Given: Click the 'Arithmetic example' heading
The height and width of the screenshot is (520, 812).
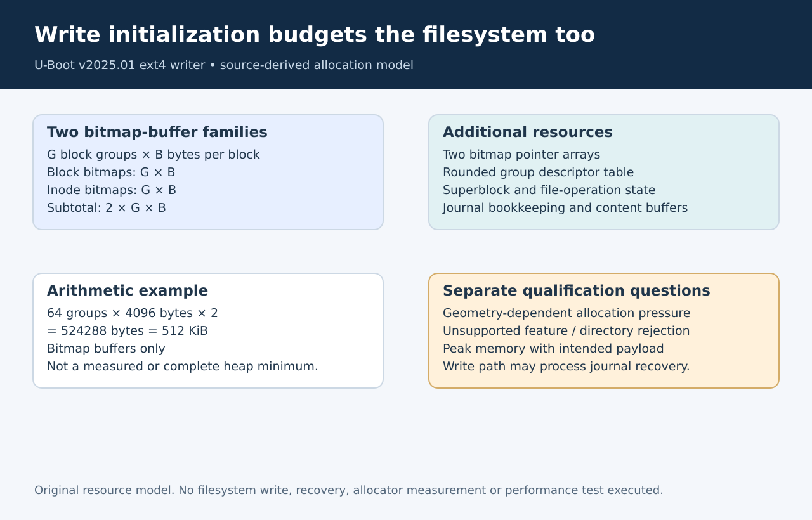Looking at the screenshot, I should (x=128, y=290).
